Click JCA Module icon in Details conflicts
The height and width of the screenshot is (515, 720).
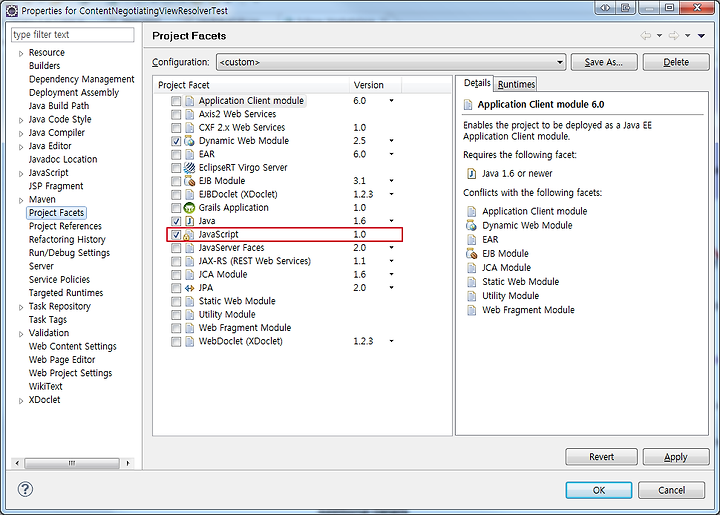click(471, 268)
